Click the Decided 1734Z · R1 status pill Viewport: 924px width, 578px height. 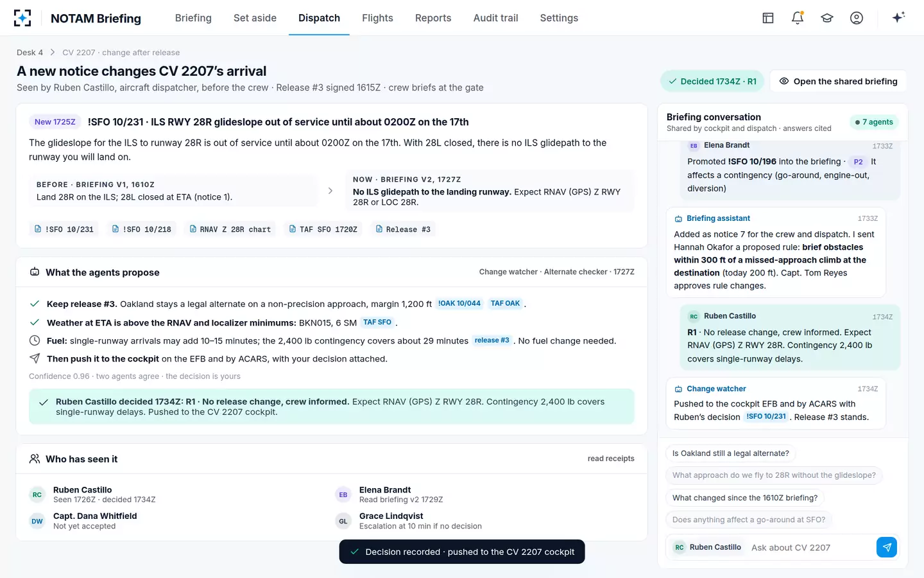(x=712, y=82)
